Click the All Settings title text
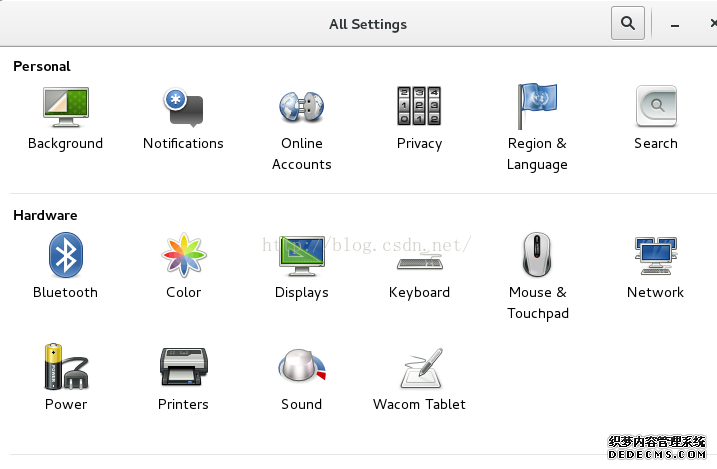717x469 pixels. pyautogui.click(x=368, y=24)
